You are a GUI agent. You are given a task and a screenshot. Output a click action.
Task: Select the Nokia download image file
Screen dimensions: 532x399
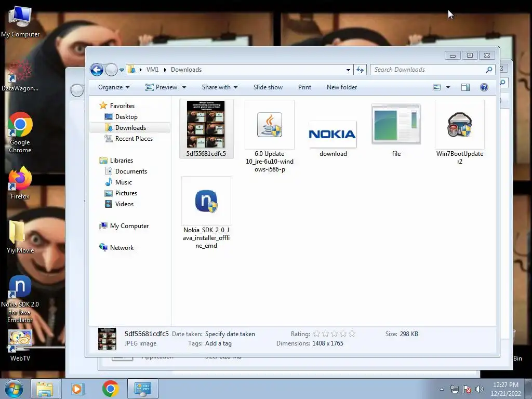click(x=332, y=138)
